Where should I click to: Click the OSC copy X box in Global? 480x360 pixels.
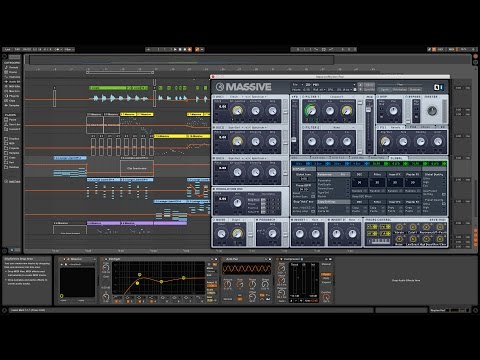click(x=359, y=182)
